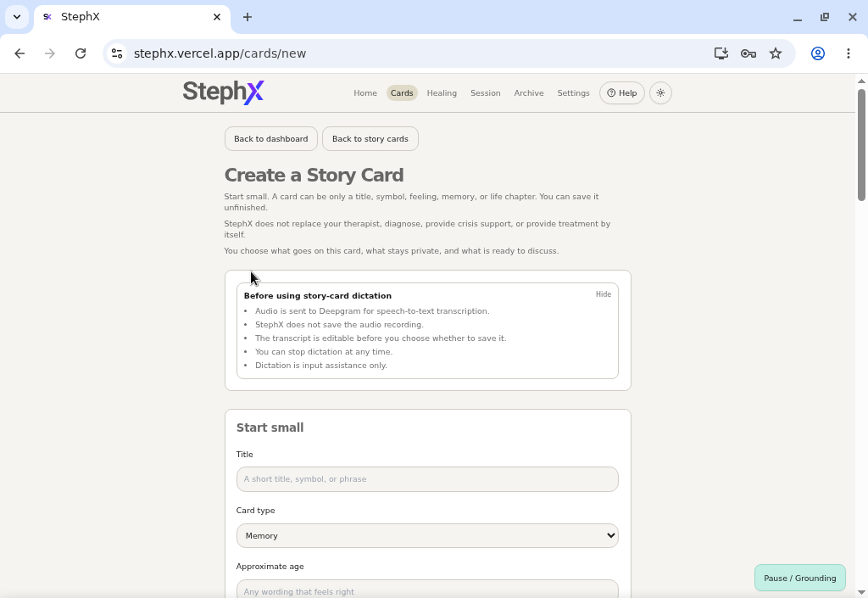Image resolution: width=868 pixels, height=598 pixels.
Task: Click the Pause / Grounding button
Action: point(800,578)
